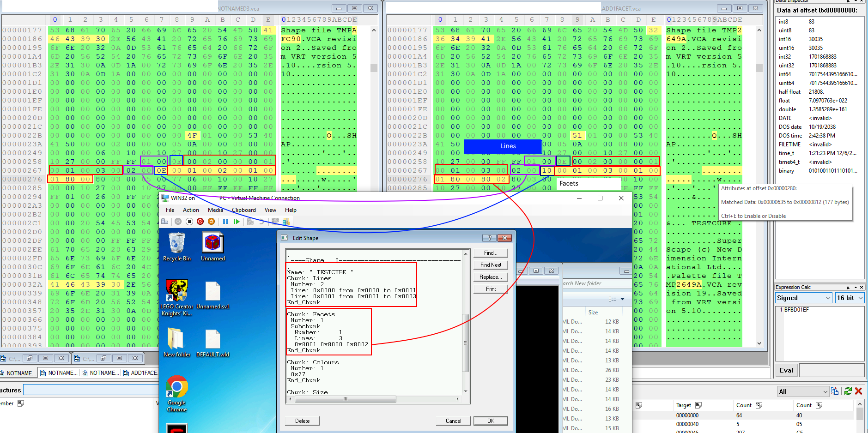Select the Unnamed.sv1 file icon
This screenshot has height=433, width=868.
[212, 295]
